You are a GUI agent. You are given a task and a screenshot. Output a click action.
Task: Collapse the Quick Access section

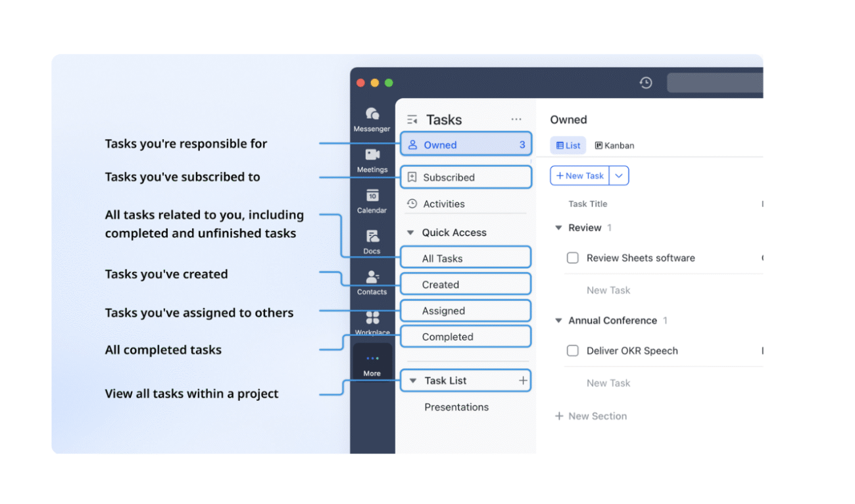(410, 233)
